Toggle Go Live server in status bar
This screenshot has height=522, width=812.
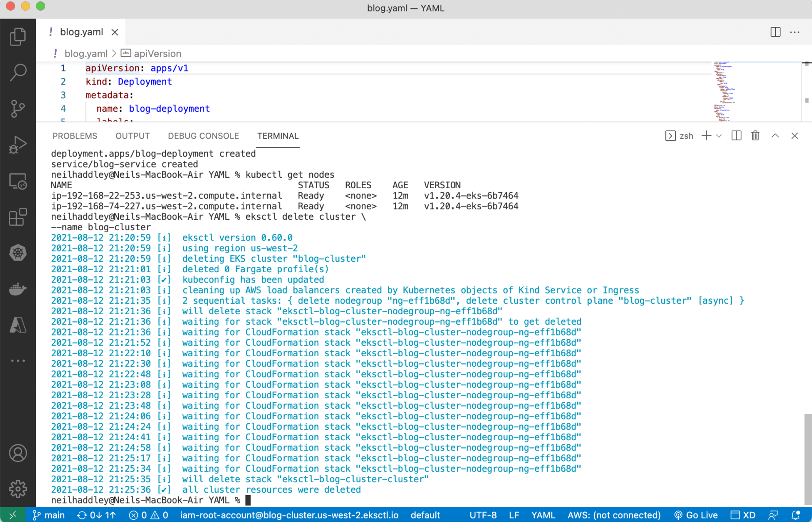pyautogui.click(x=696, y=515)
